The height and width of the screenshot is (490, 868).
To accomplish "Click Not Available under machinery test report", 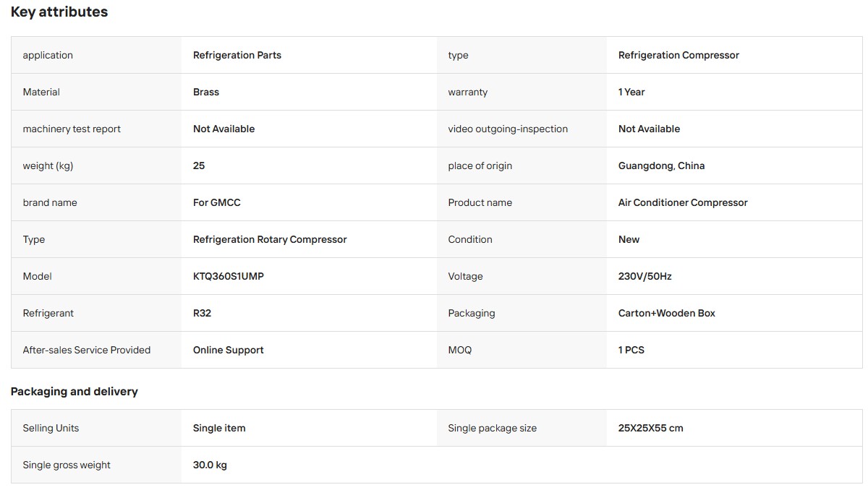I will pyautogui.click(x=224, y=129).
